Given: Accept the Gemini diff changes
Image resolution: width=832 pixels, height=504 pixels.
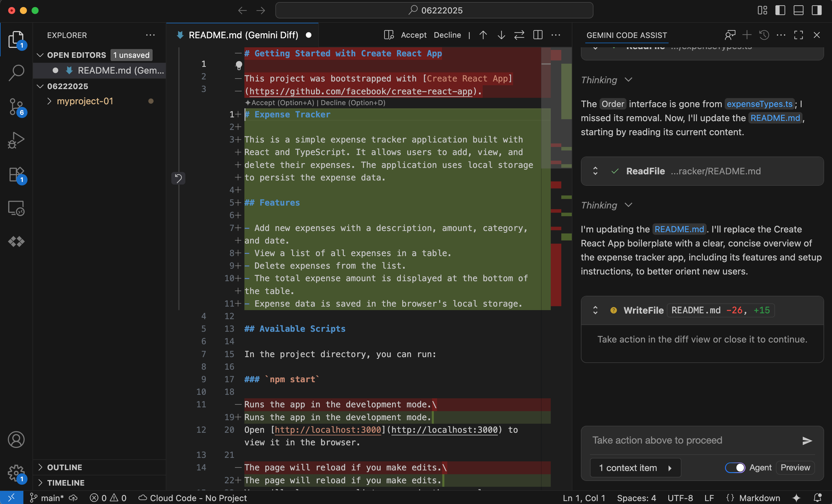Looking at the screenshot, I should click(414, 35).
